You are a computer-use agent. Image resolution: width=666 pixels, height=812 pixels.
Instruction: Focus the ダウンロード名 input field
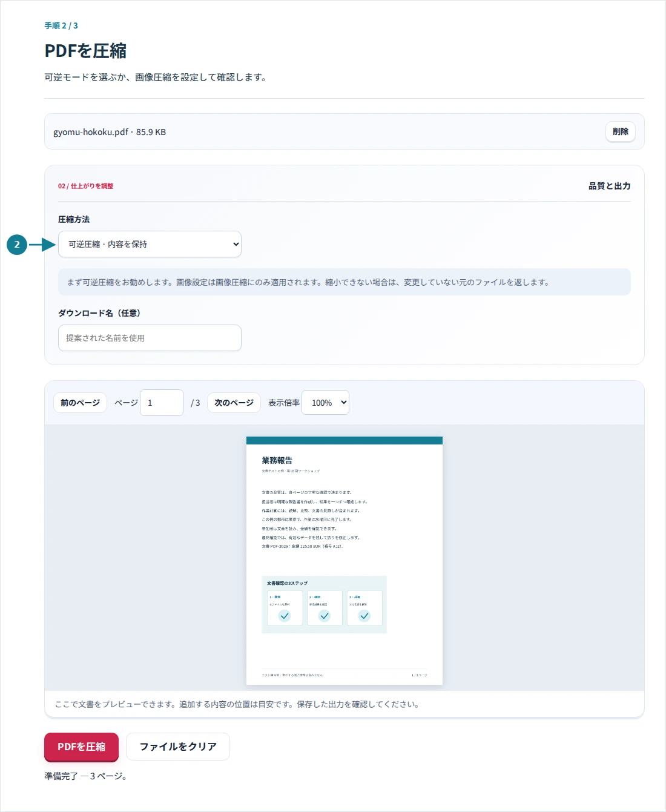(150, 338)
